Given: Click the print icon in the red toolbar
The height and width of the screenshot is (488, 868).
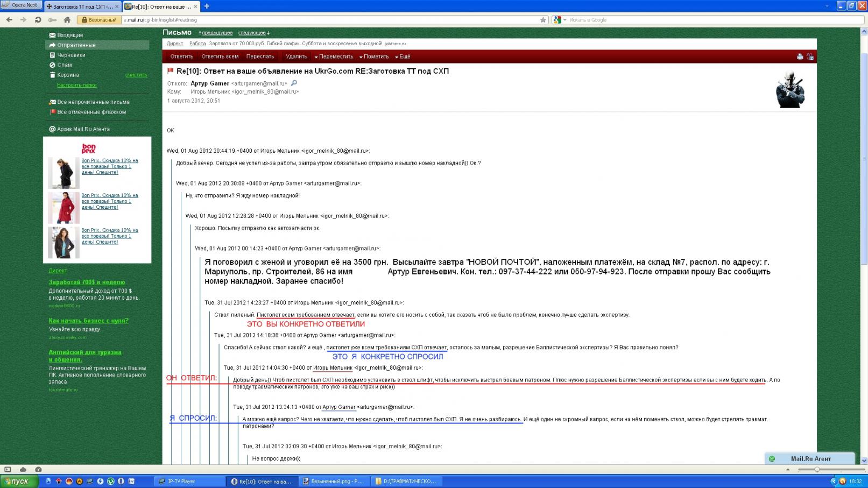Looking at the screenshot, I should 800,56.
